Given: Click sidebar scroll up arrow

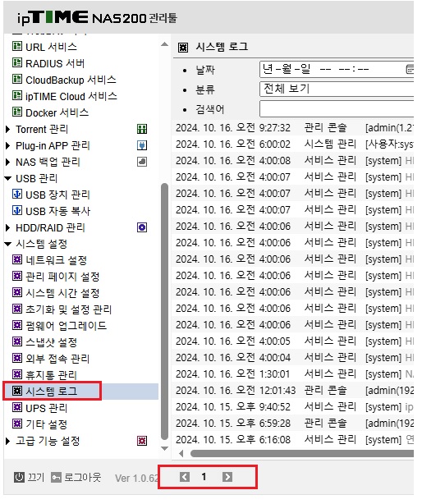Looking at the screenshot, I should pyautogui.click(x=164, y=44).
